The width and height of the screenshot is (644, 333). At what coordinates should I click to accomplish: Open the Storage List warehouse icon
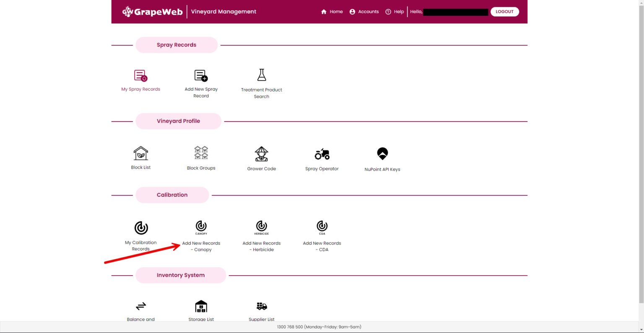tap(201, 306)
